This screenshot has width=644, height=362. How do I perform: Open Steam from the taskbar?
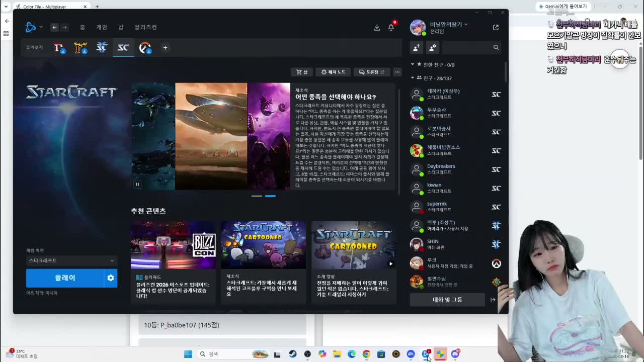[292, 354]
